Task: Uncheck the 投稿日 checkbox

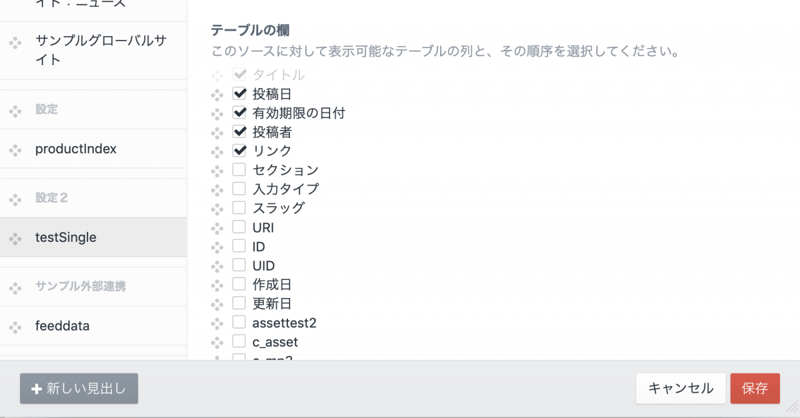Action: click(240, 93)
